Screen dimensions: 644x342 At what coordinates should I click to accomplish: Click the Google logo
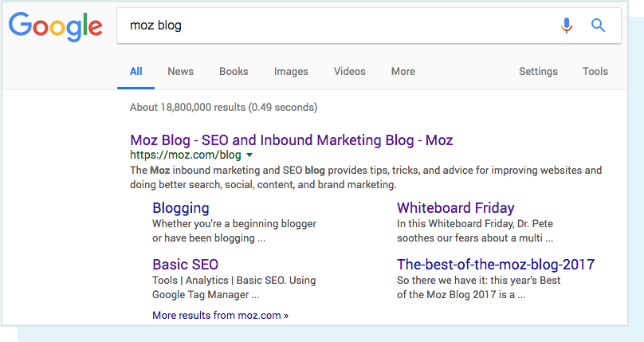[x=55, y=26]
